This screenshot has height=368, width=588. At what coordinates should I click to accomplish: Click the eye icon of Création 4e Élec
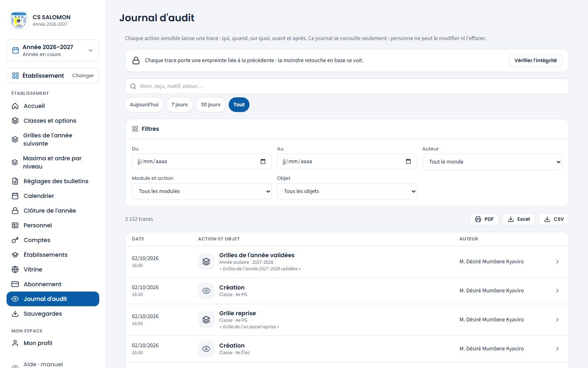point(206,349)
